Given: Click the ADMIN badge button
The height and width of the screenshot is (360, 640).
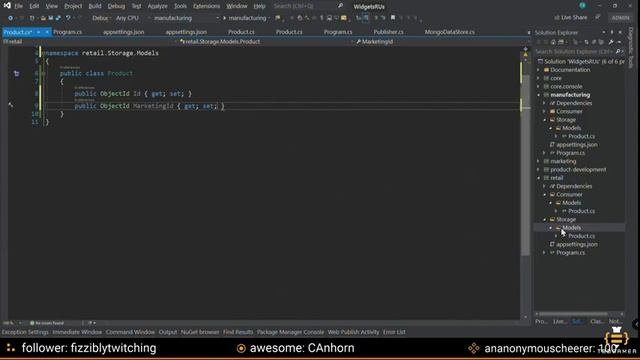Looking at the screenshot, I should (x=620, y=18).
